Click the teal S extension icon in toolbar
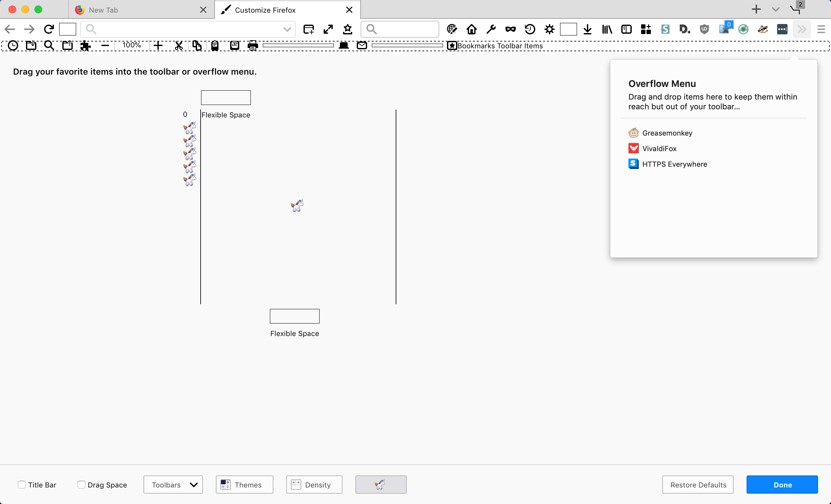Image resolution: width=831 pixels, height=504 pixels. click(x=665, y=29)
